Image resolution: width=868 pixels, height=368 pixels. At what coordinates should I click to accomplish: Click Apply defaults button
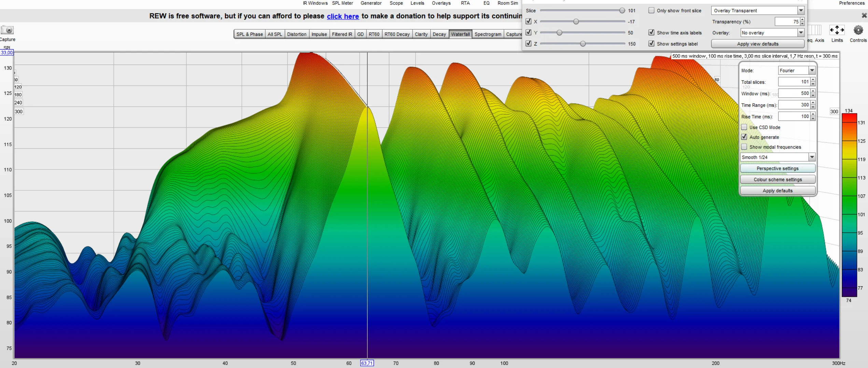[x=778, y=191]
